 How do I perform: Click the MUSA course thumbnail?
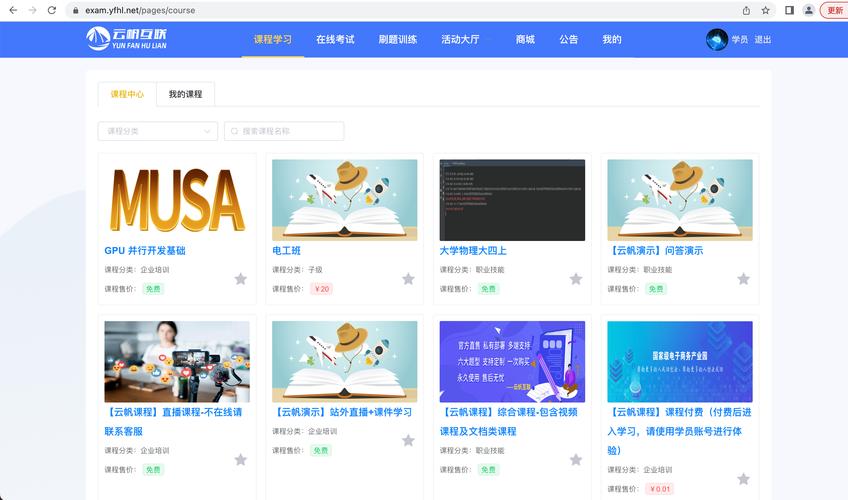click(x=177, y=200)
